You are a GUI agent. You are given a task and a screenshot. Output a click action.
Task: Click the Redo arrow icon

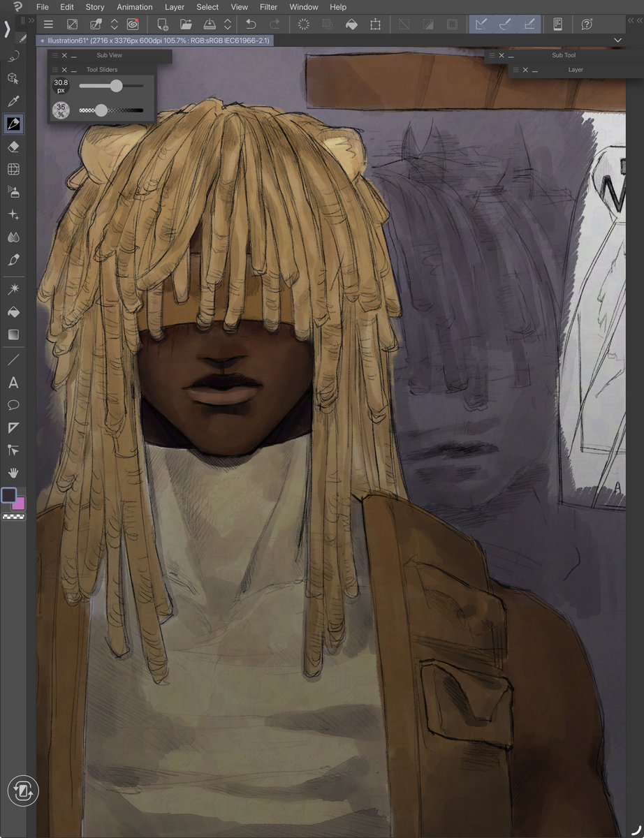tap(275, 24)
